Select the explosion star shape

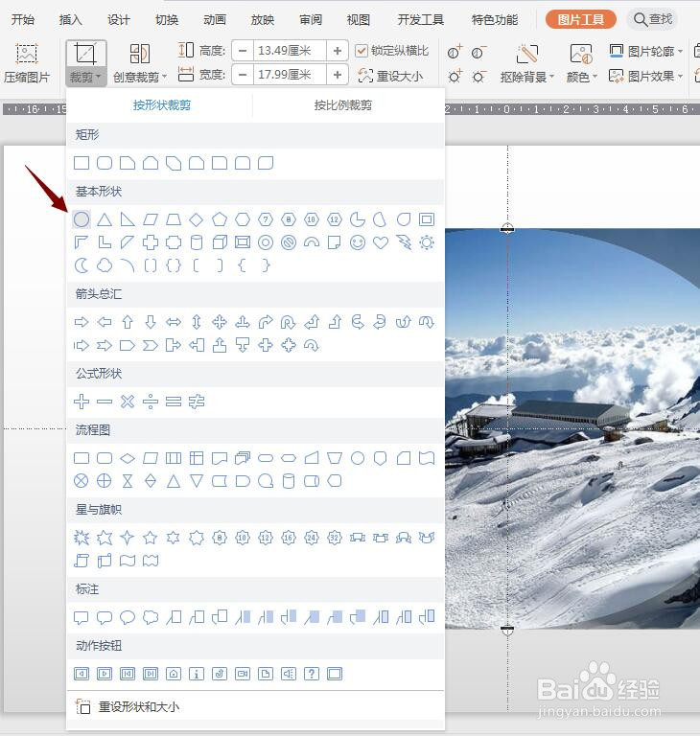[x=82, y=537]
